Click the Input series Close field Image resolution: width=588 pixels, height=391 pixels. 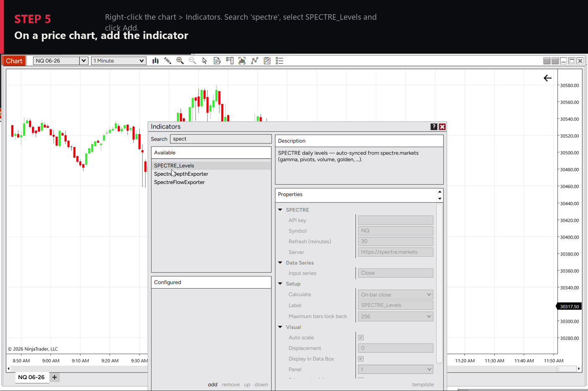coord(396,273)
